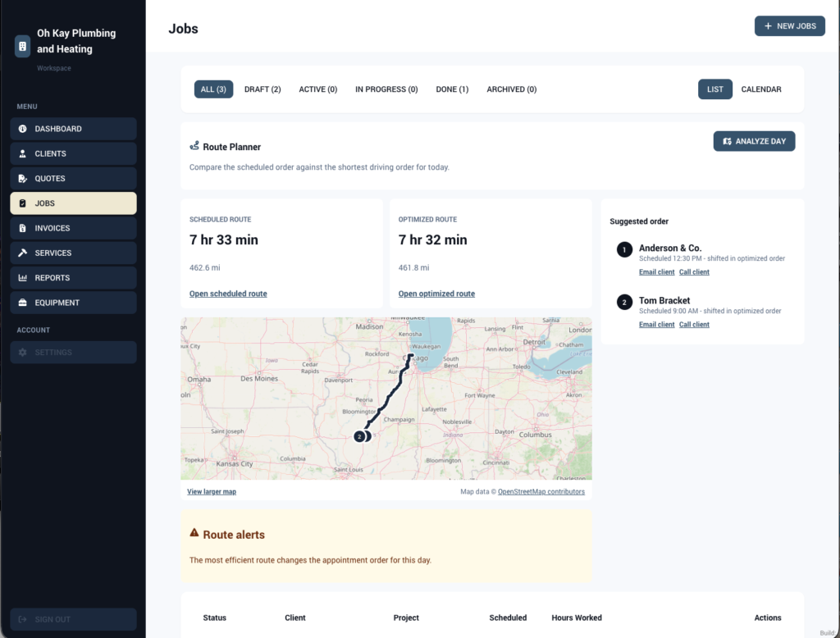Click the Scheduled column header
This screenshot has height=638, width=840.
pyautogui.click(x=508, y=617)
